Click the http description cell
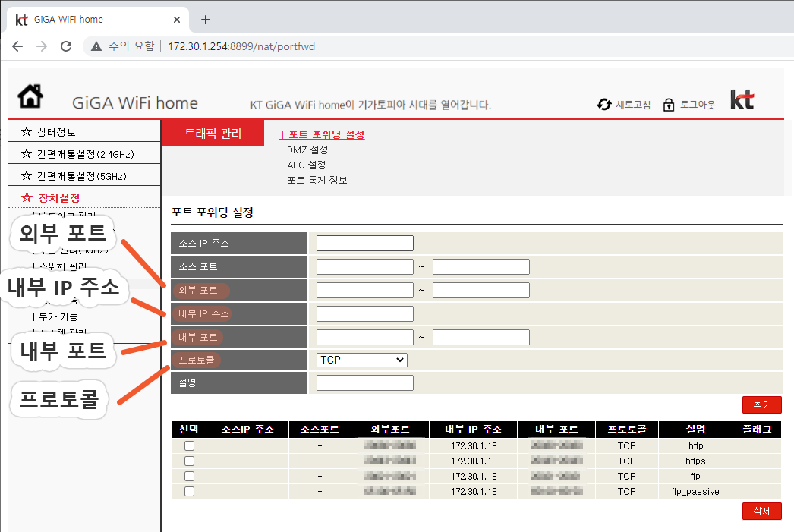The image size is (794, 532). point(696,446)
